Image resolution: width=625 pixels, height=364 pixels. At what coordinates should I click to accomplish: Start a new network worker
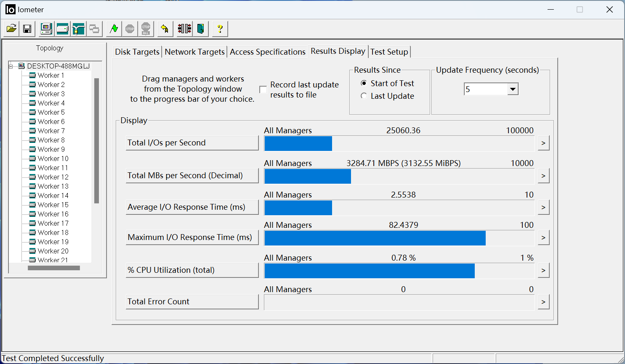[x=78, y=29]
